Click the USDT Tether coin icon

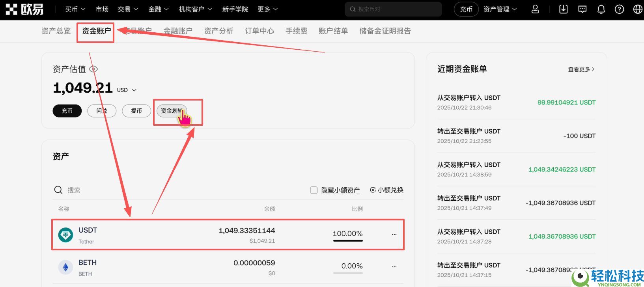(x=65, y=235)
